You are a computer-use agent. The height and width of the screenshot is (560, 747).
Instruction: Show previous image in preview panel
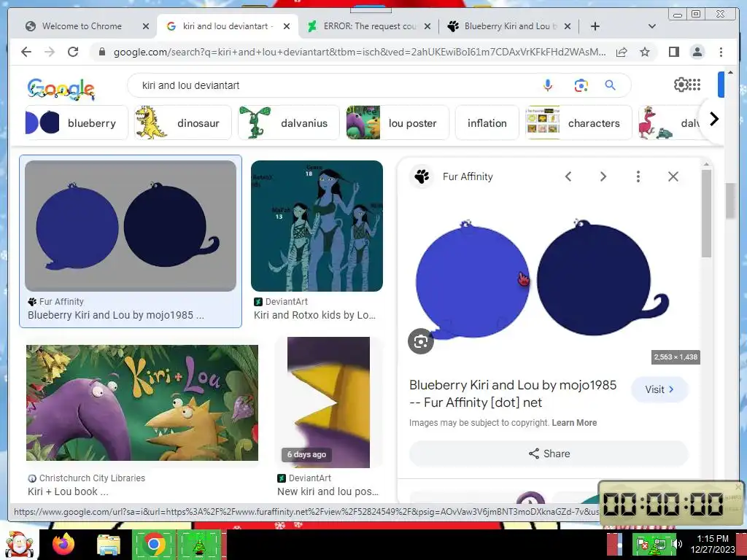[568, 176]
